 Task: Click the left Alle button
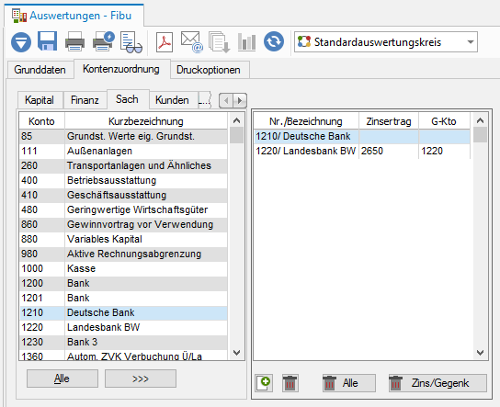[62, 378]
